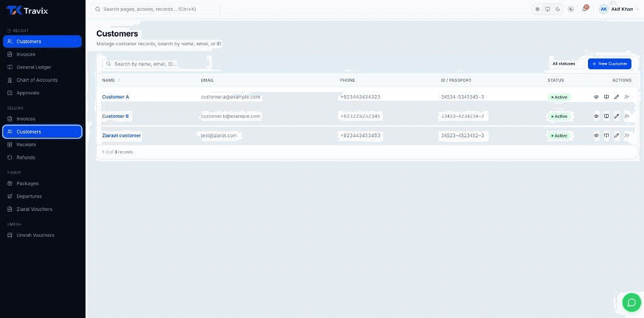Click Active status badge for Customer B

(559, 116)
